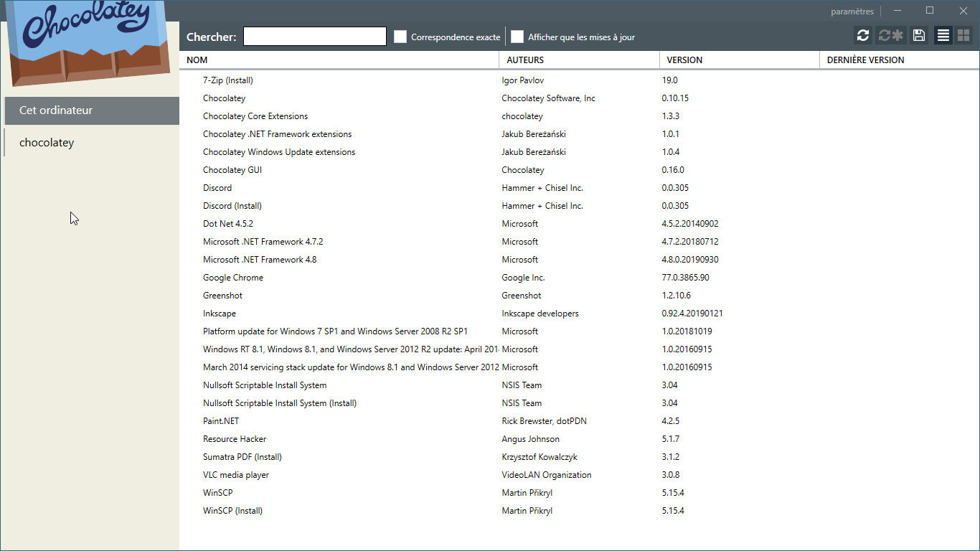Enable Correspondence exacte checkbox
Image resolution: width=980 pixels, height=551 pixels.
point(400,37)
